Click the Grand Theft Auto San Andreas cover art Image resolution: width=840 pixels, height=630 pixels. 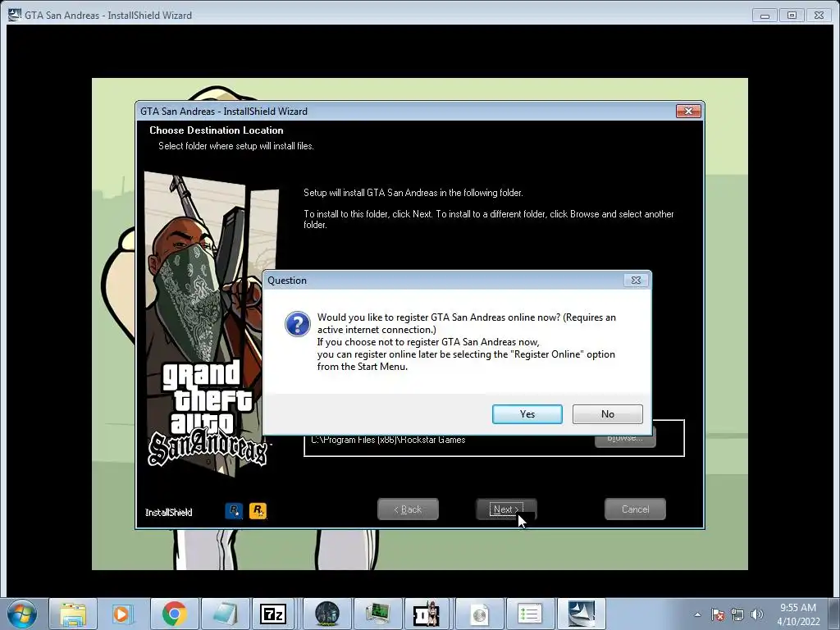212,324
